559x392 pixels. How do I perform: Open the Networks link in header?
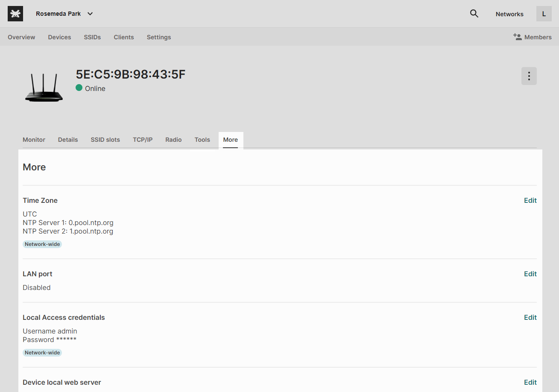pos(509,14)
